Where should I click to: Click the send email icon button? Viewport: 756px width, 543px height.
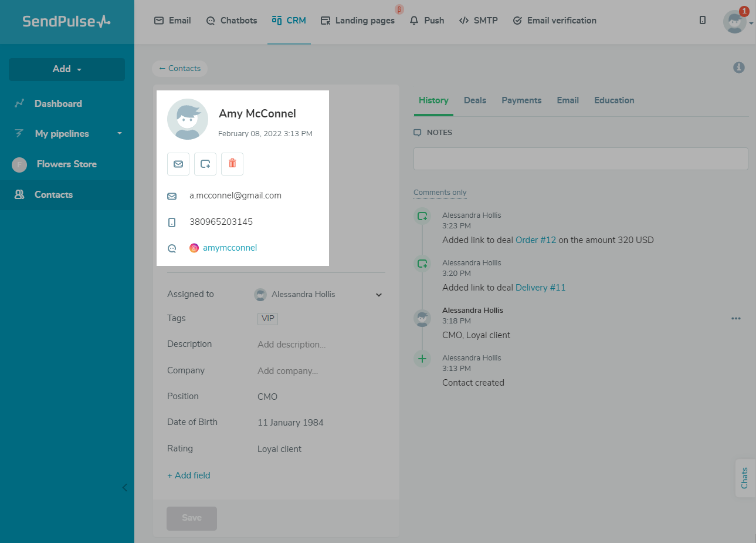[178, 164]
